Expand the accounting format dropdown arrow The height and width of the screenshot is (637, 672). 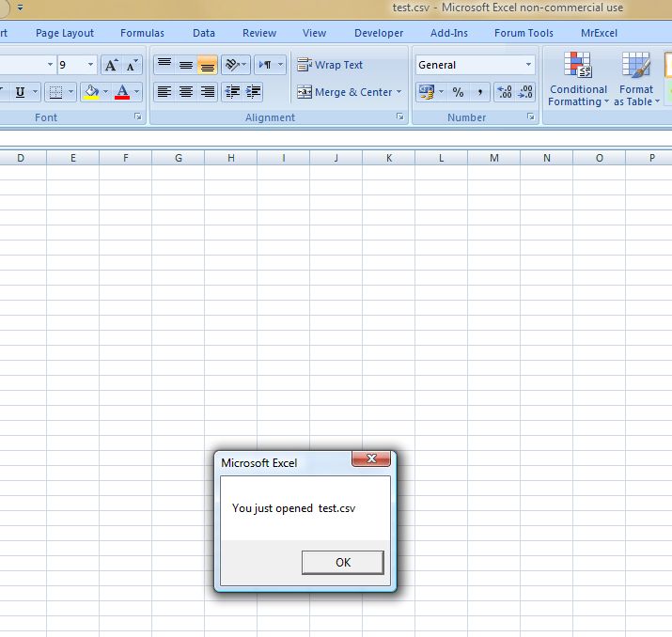(441, 92)
